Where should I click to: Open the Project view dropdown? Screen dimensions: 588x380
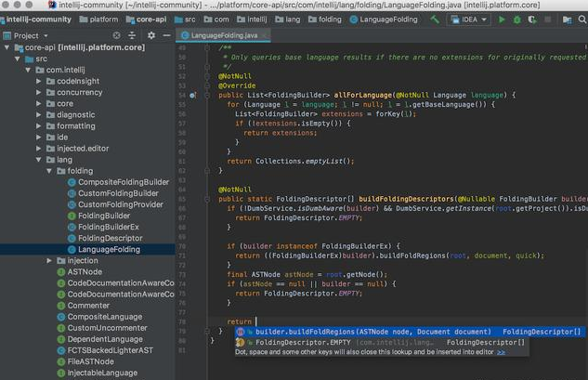coord(32,35)
